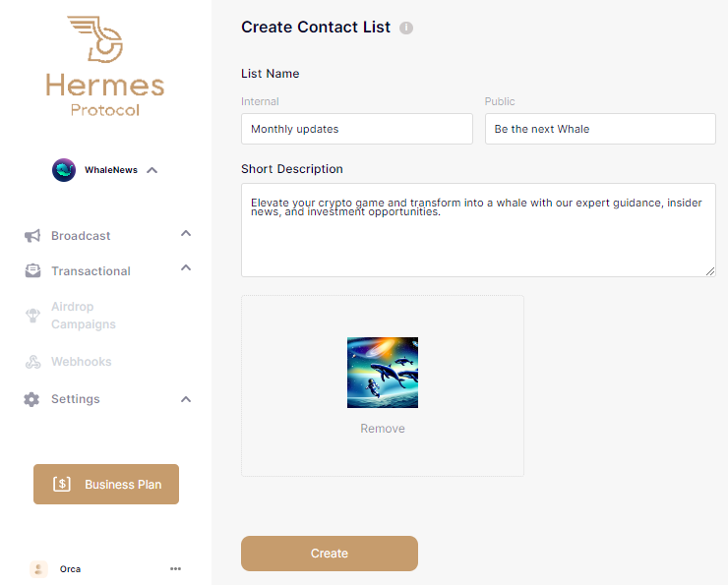Click the Broadcast megaphone icon
Viewport: 728px width, 585px height.
coord(32,236)
